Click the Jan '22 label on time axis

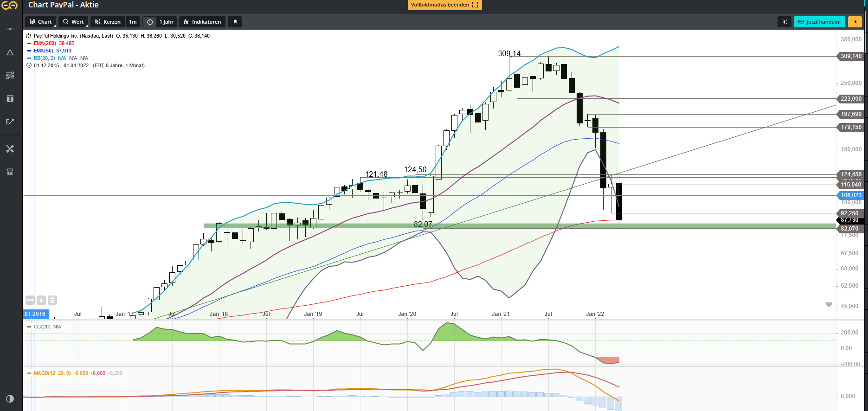[x=595, y=314]
